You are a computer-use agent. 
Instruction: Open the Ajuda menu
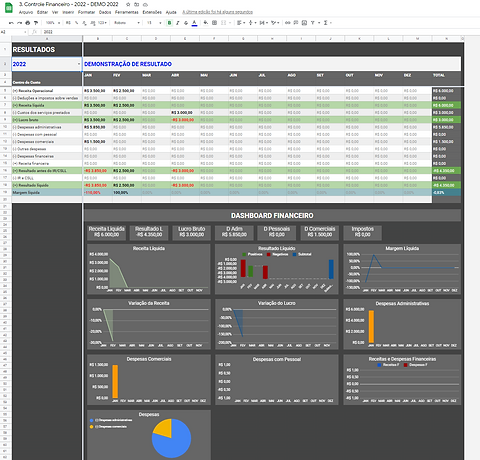click(171, 12)
